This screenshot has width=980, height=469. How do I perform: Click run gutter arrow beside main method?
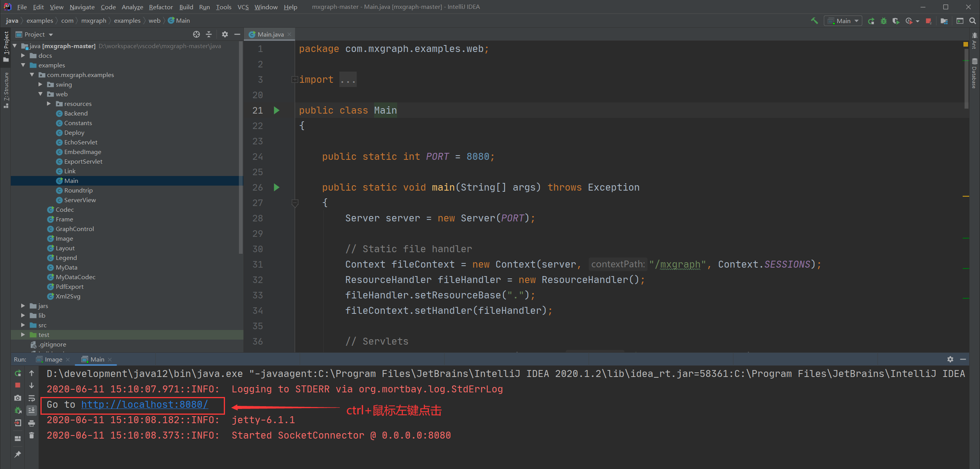coord(276,188)
